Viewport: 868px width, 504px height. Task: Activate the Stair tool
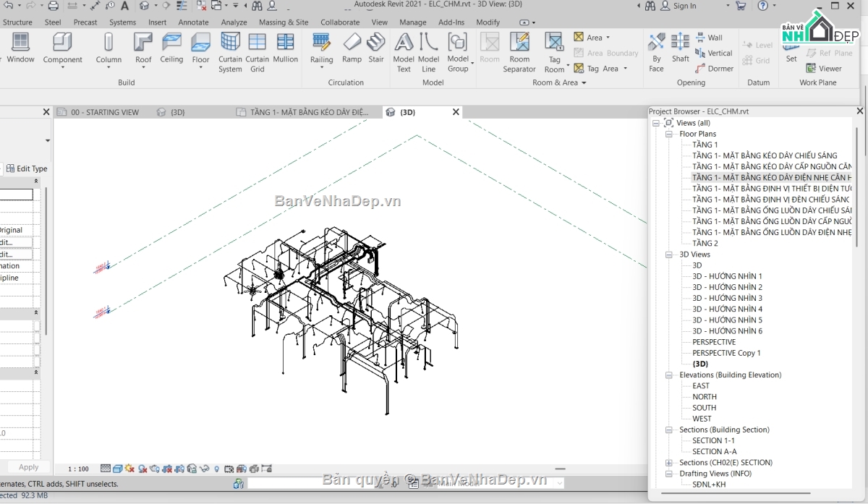[376, 48]
